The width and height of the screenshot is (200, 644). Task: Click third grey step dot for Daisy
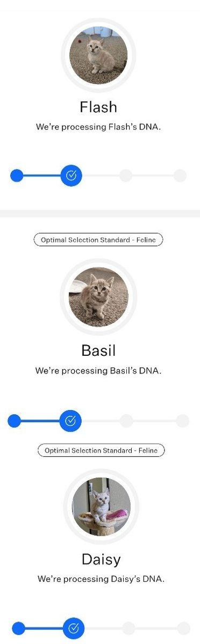pyautogui.click(x=128, y=628)
